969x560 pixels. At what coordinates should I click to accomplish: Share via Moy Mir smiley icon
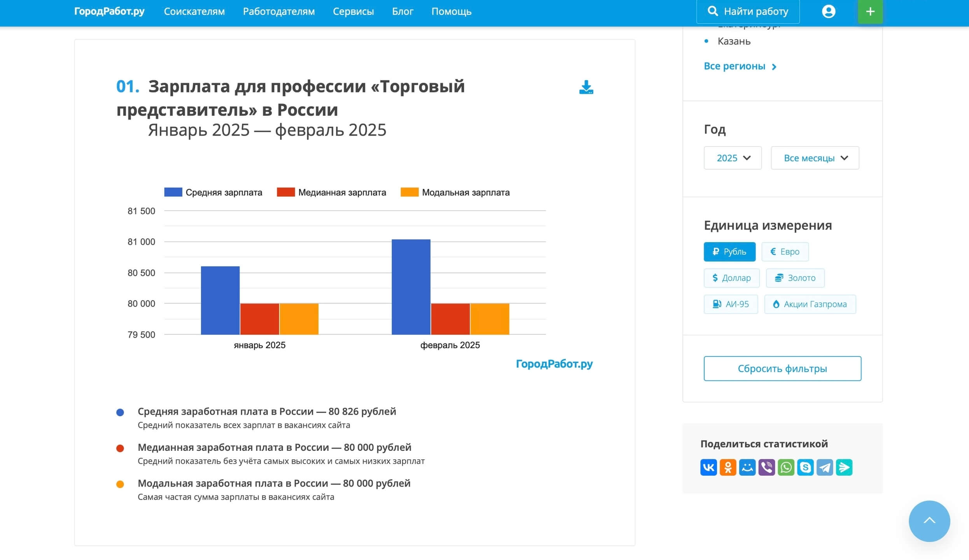tap(747, 467)
